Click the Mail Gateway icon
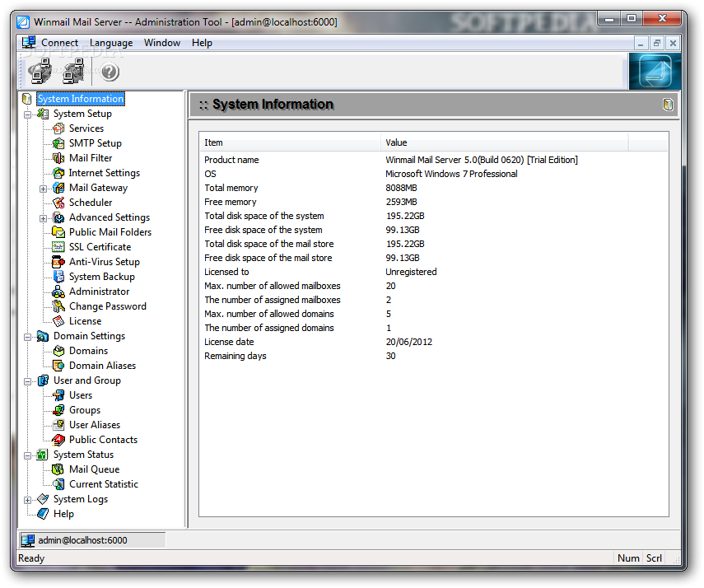This screenshot has height=588, width=704. [x=58, y=188]
